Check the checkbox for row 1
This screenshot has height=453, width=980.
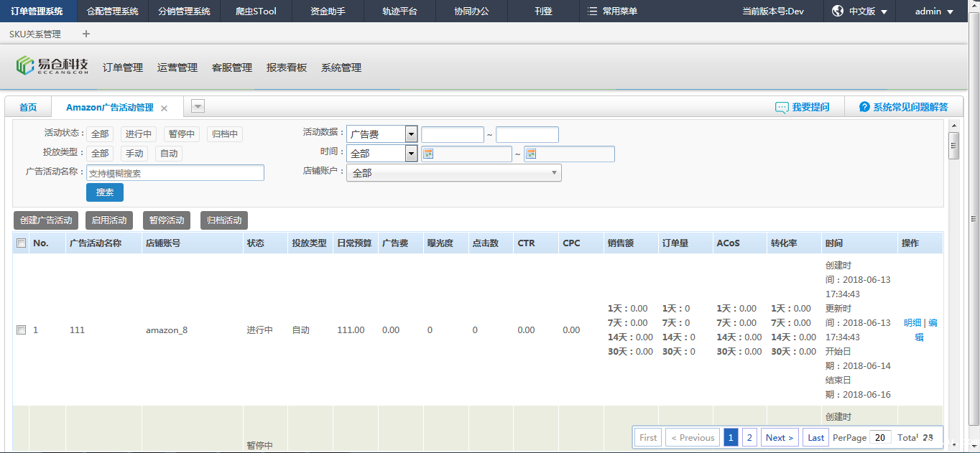click(x=21, y=330)
